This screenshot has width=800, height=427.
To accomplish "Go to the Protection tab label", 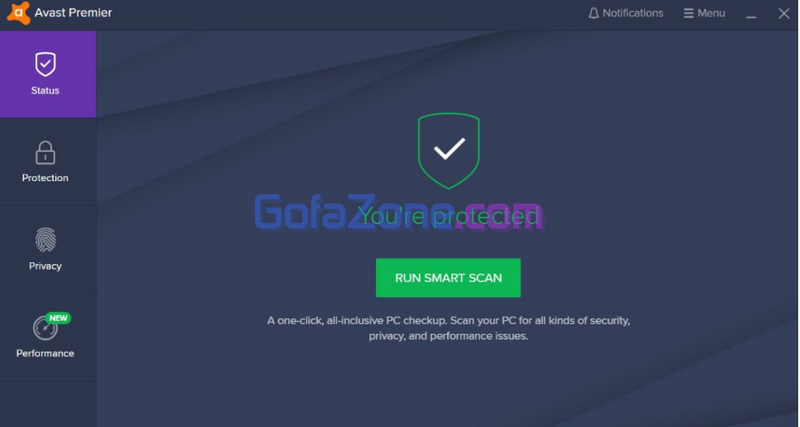I will coord(45,178).
